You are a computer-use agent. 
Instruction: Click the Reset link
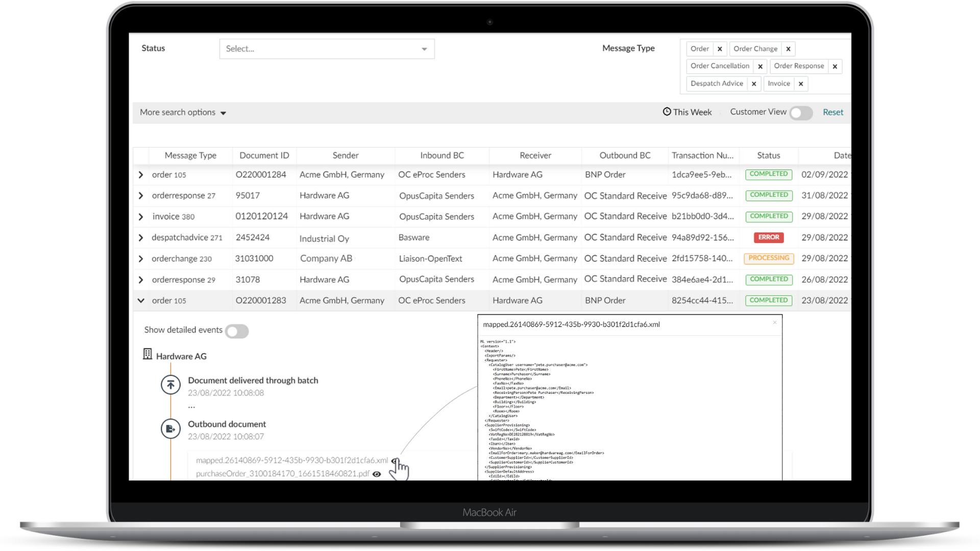click(x=832, y=112)
